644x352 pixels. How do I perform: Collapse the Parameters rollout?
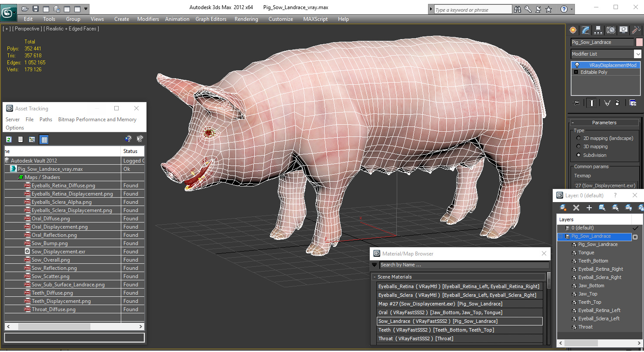pos(573,123)
